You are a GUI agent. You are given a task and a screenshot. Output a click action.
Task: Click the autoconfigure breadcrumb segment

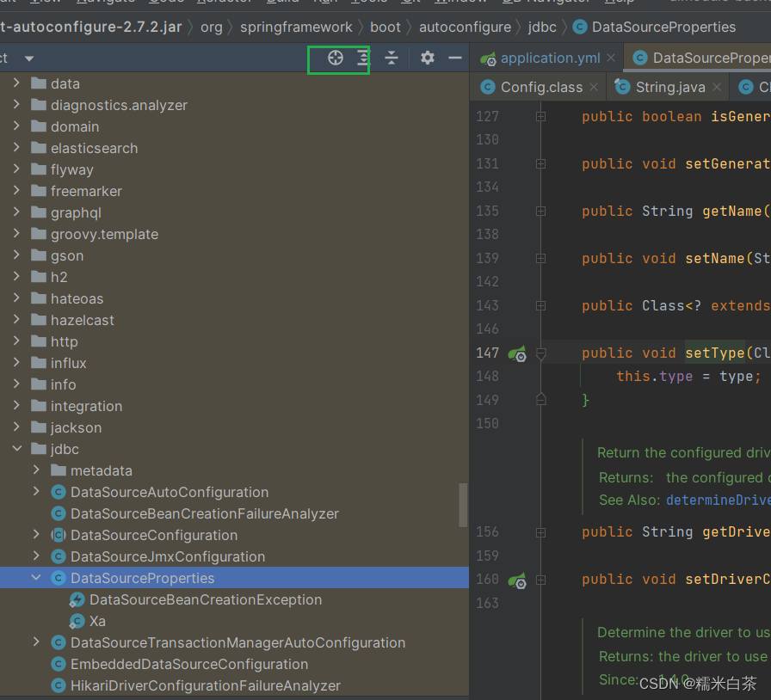pyautogui.click(x=465, y=27)
